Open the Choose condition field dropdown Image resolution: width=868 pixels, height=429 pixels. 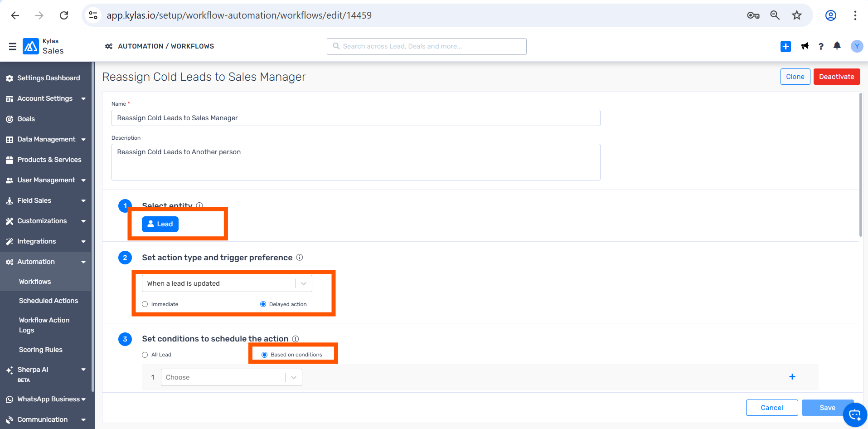(x=231, y=377)
